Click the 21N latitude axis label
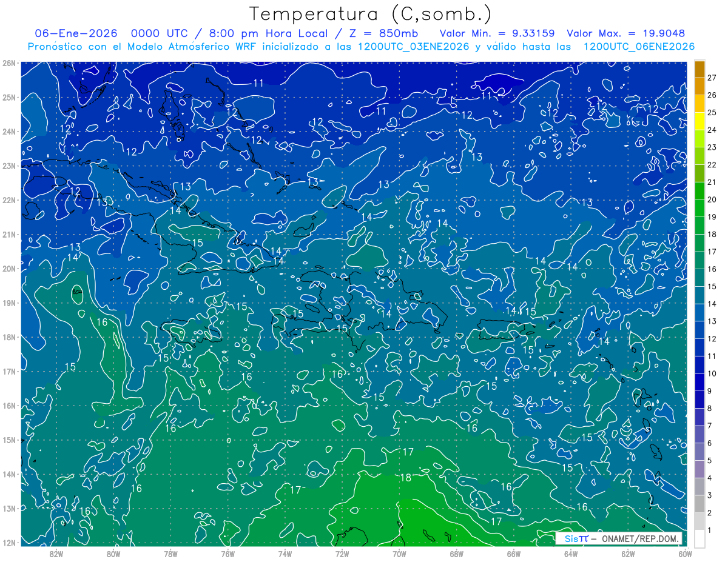This screenshot has width=728, height=562. [9, 234]
